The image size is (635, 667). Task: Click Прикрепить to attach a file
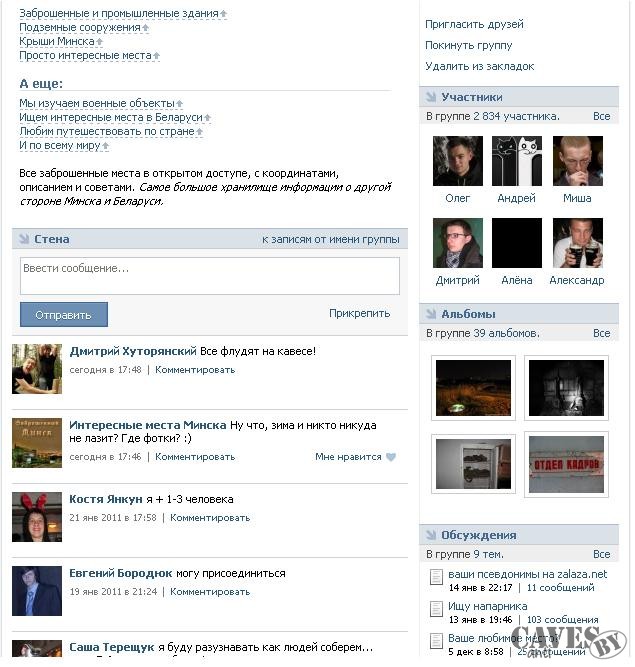pyautogui.click(x=361, y=314)
